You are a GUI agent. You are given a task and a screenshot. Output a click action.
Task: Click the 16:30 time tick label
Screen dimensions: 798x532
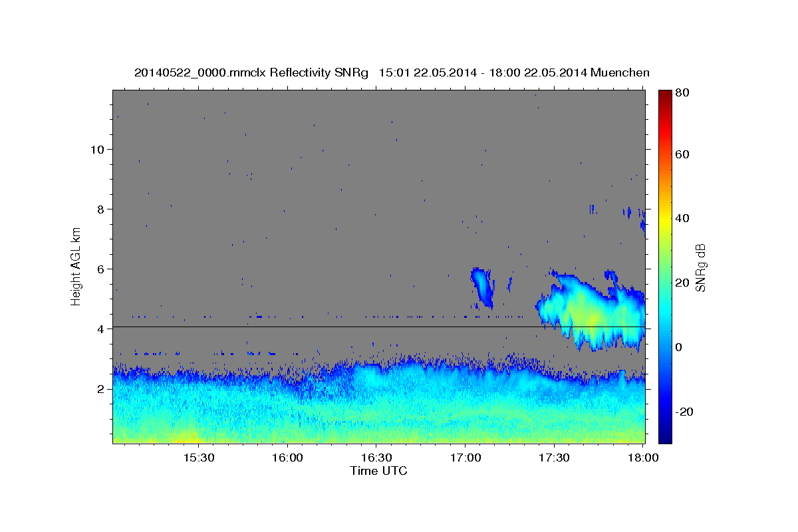click(x=376, y=458)
